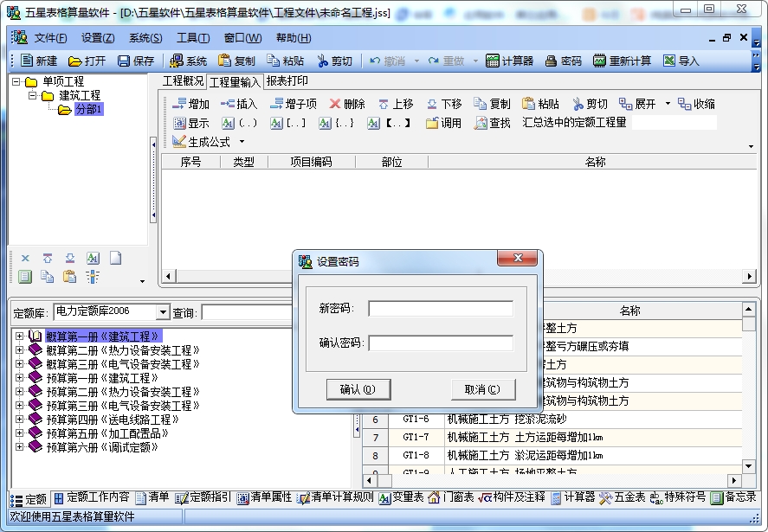This screenshot has height=532, width=768.
Task: Click the 新密码 input field
Action: (441, 308)
